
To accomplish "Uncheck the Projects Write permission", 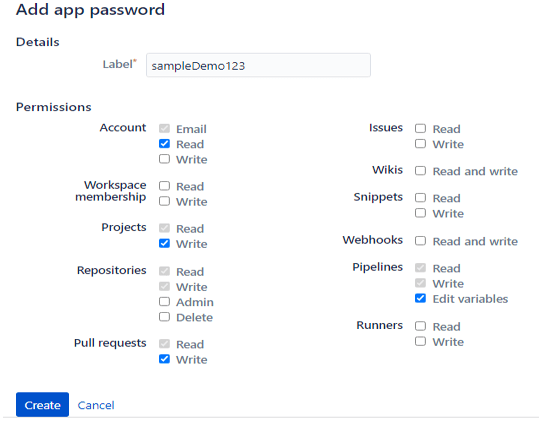I will 164,244.
